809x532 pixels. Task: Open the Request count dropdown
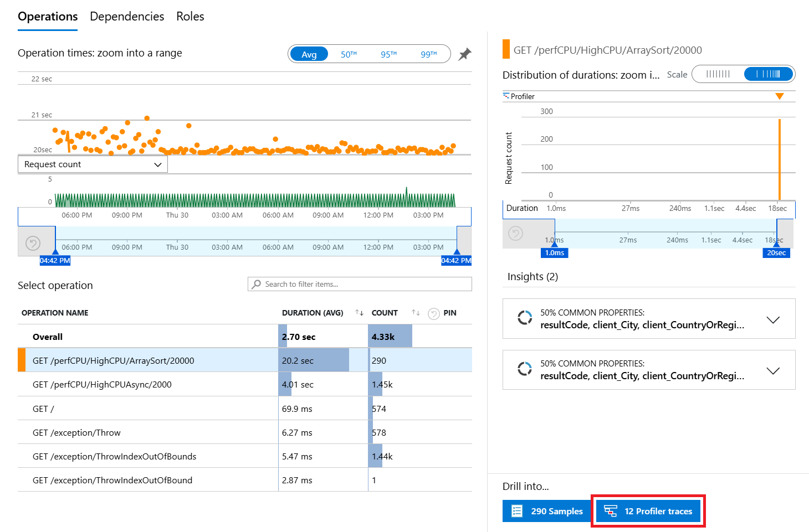93,164
